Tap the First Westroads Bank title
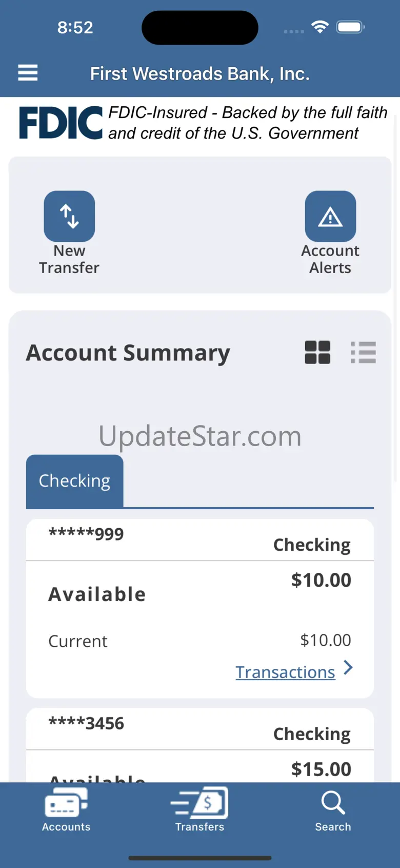The width and height of the screenshot is (400, 868). (x=200, y=74)
